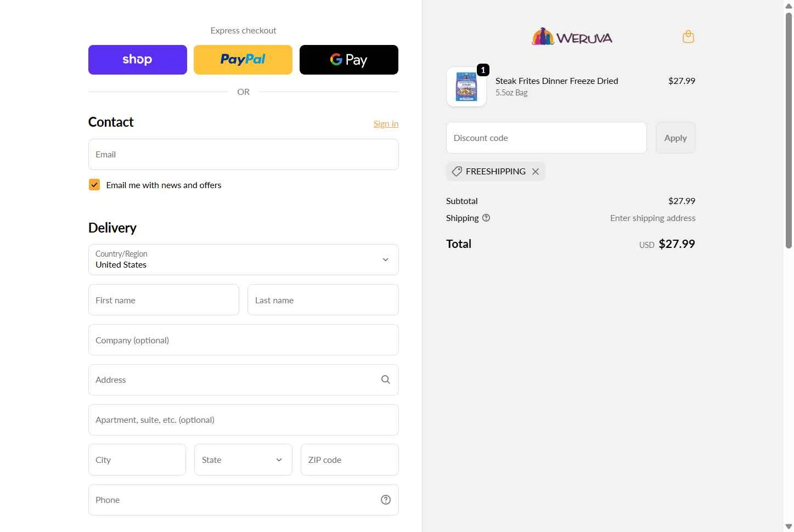This screenshot has height=532, width=794.
Task: Click the Address input field
Action: [244, 380]
